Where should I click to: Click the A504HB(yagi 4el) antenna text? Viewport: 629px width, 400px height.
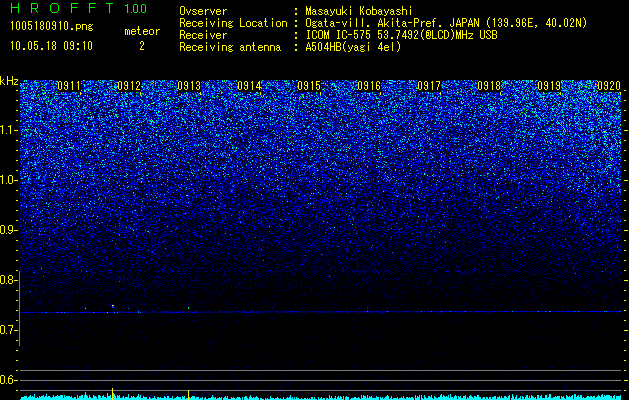[353, 47]
